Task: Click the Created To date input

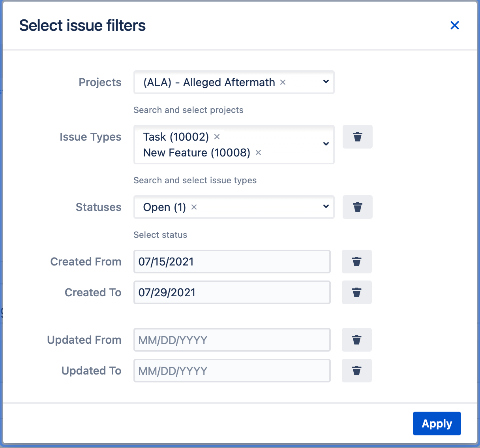Action: [x=232, y=292]
